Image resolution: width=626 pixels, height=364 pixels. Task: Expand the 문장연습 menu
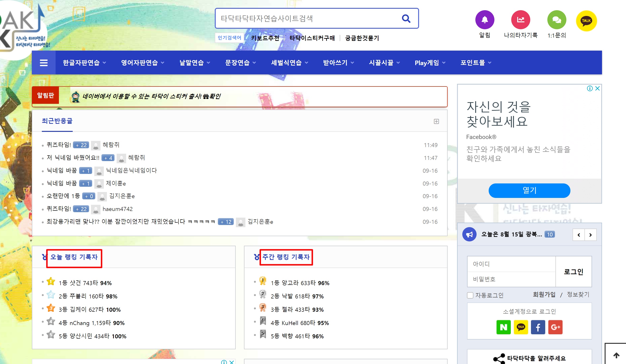240,63
